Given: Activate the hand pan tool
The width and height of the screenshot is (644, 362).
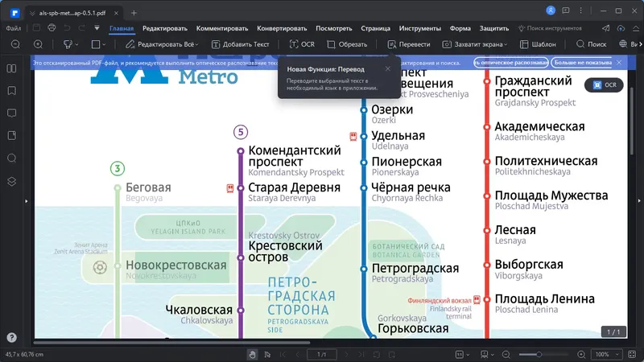Looking at the screenshot, I should point(252,354).
